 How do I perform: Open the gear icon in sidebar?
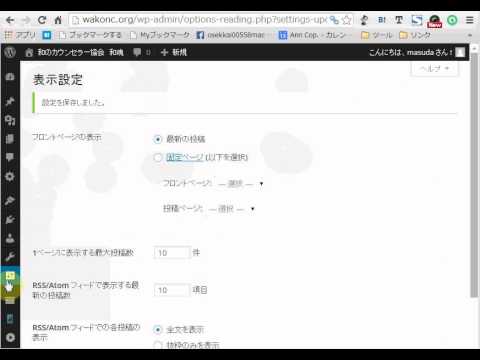point(10,176)
